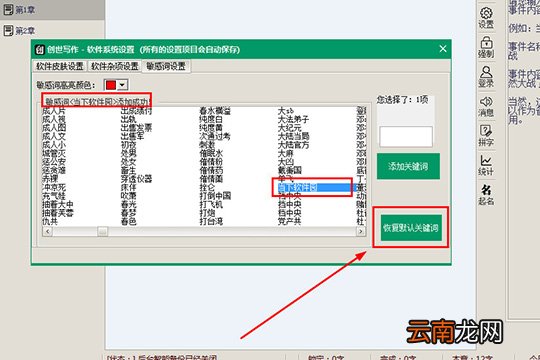Select the word 出售发票 in list
The width and height of the screenshot is (540, 360).
(x=136, y=128)
